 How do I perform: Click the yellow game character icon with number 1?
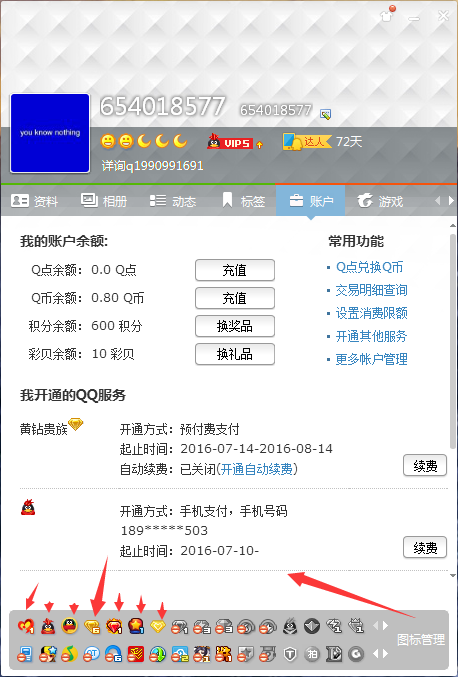(224, 655)
